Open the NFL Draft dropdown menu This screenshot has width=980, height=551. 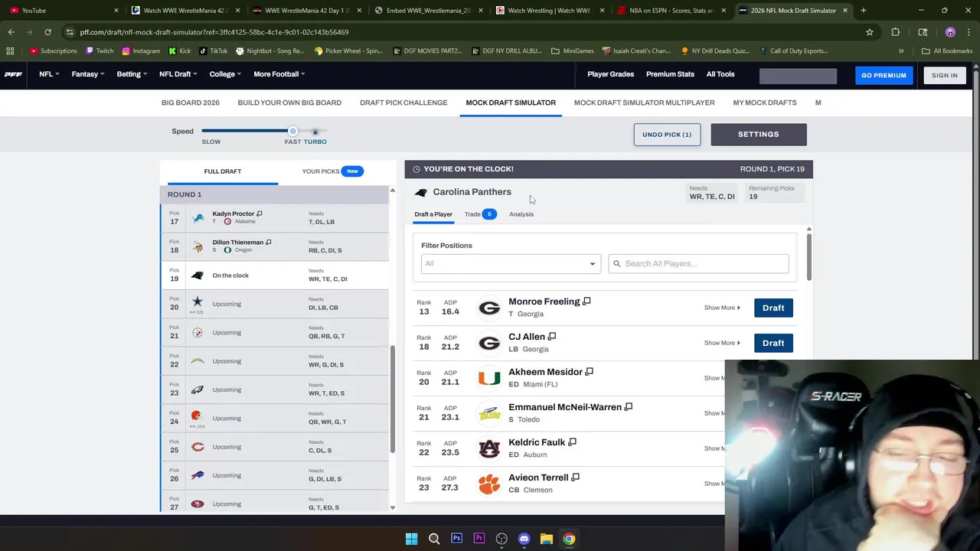(x=178, y=74)
